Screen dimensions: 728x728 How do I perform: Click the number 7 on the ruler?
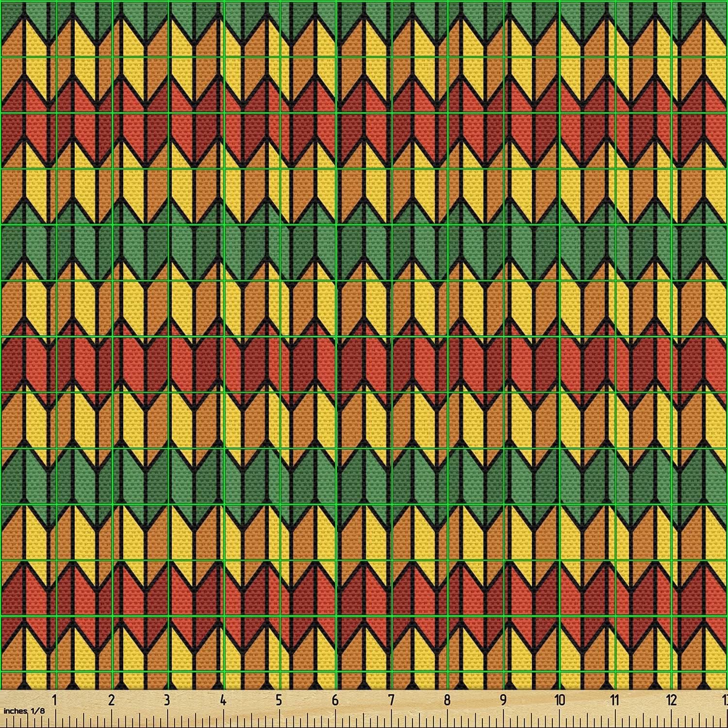pos(391,700)
